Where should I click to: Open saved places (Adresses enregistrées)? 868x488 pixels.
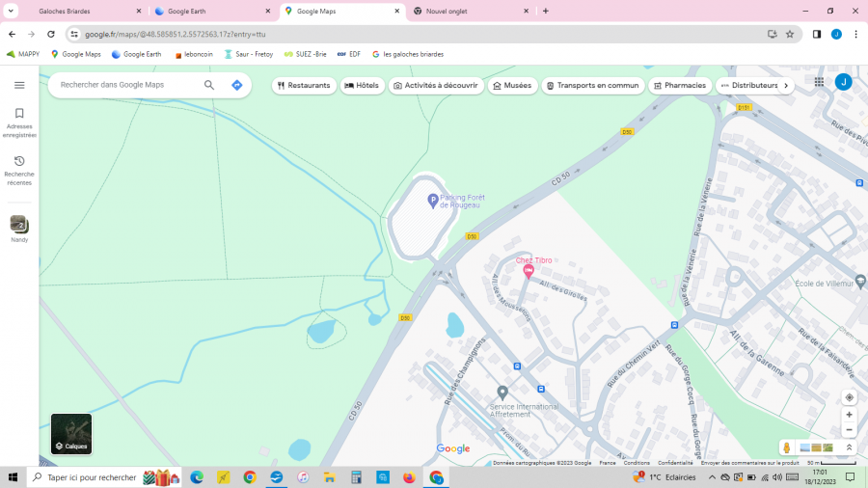click(x=19, y=122)
